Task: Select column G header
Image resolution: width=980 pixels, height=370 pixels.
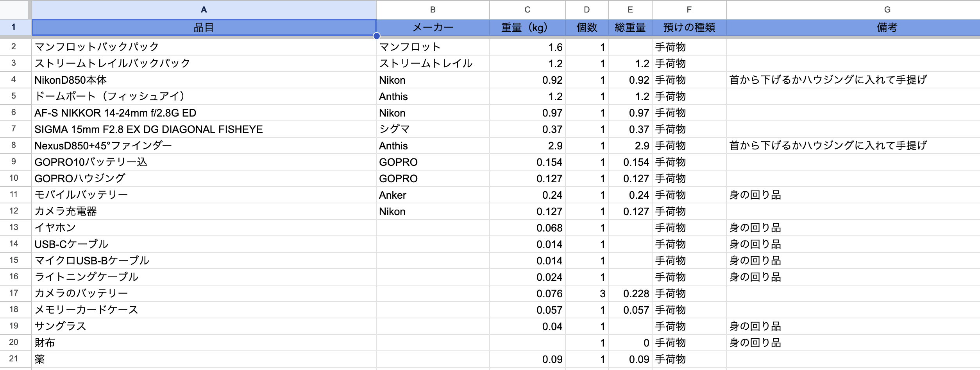Action: point(887,9)
